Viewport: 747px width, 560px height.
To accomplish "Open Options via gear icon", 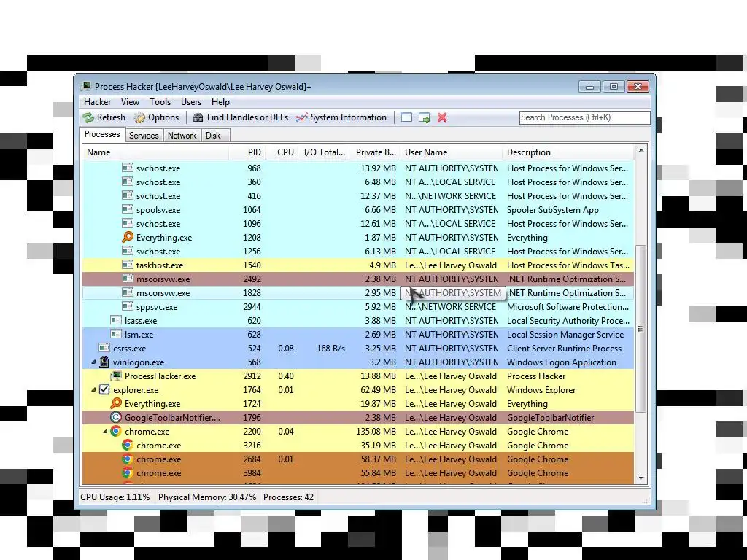I will click(139, 117).
